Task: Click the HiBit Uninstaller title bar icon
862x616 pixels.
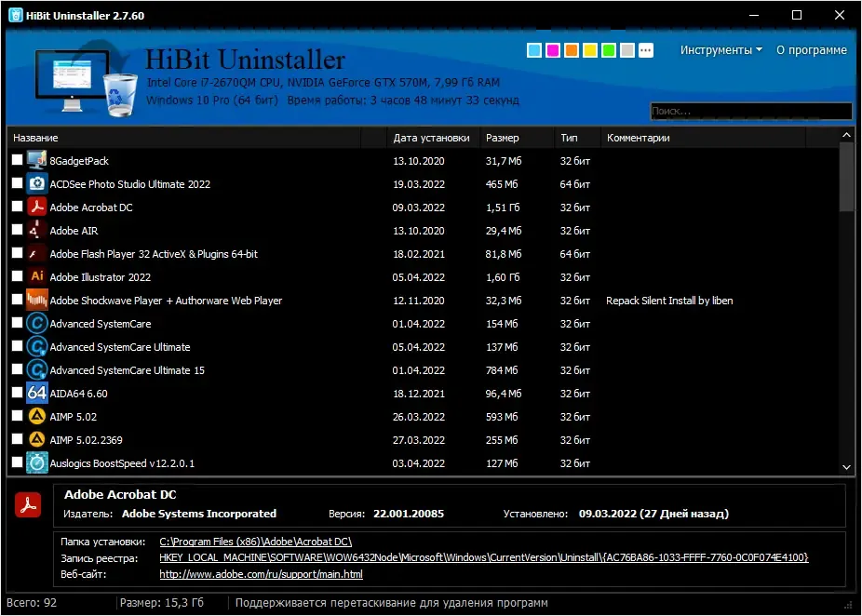Action: coord(16,15)
